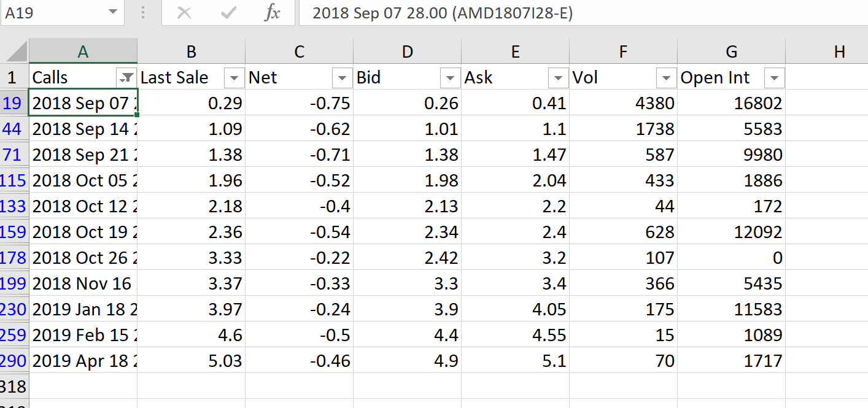868x408 pixels.
Task: Expand the Name Box dropdown arrow
Action: click(x=112, y=13)
